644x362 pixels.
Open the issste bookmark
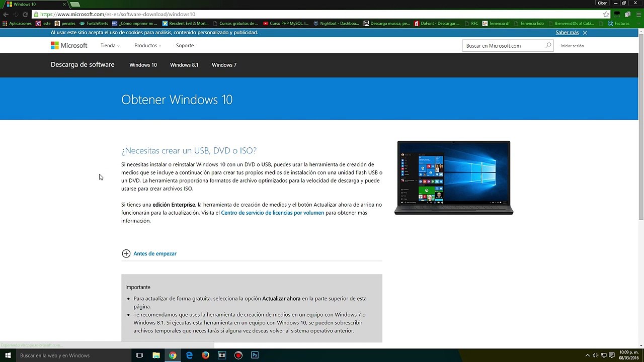pos(43,23)
